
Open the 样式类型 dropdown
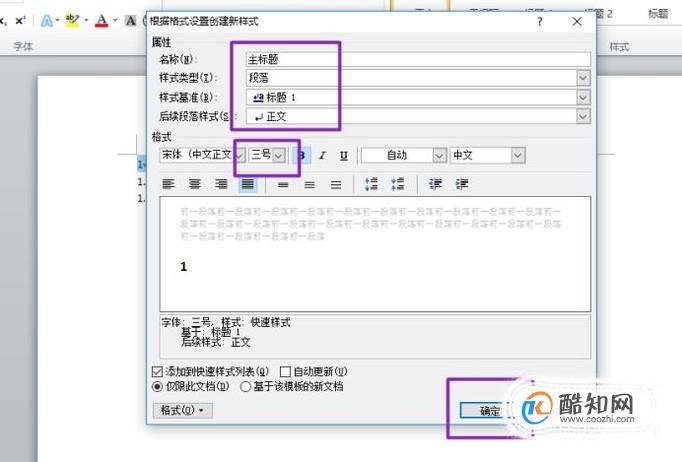click(x=583, y=78)
